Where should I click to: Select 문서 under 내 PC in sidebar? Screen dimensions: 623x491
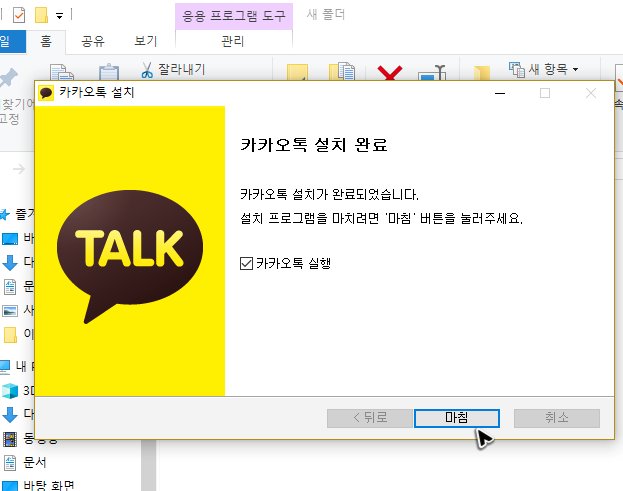[x=35, y=462]
